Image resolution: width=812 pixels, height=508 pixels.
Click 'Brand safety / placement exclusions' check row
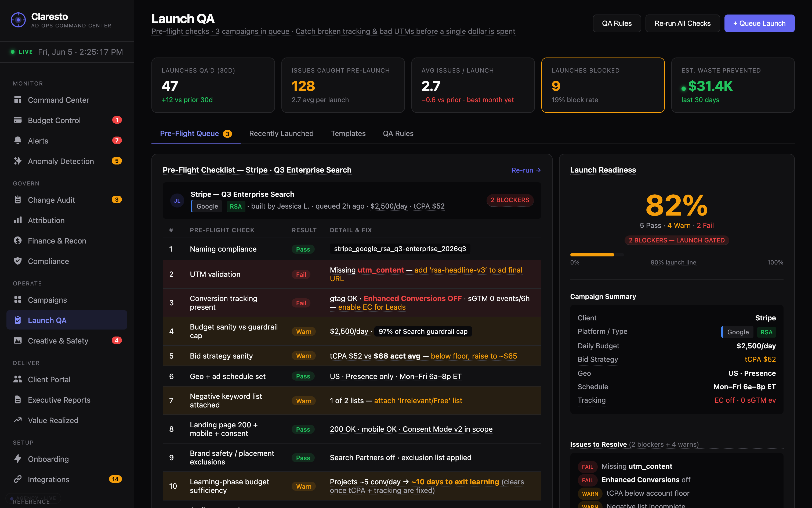pyautogui.click(x=352, y=457)
